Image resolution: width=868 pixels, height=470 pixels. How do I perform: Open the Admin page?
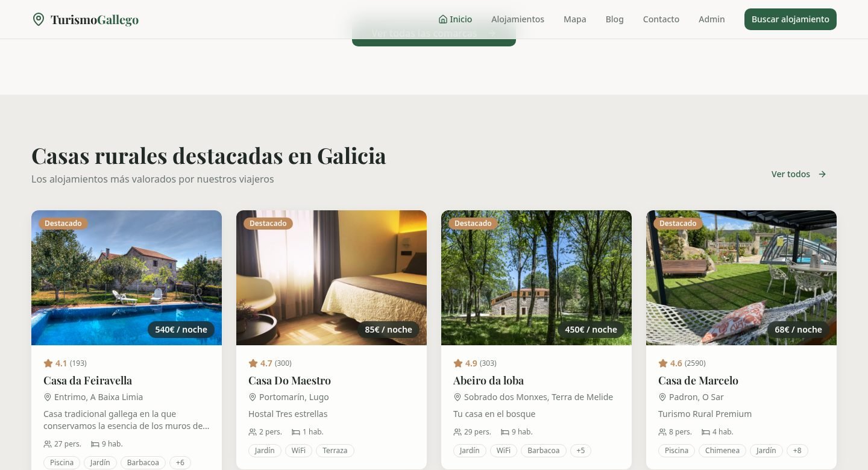(712, 19)
